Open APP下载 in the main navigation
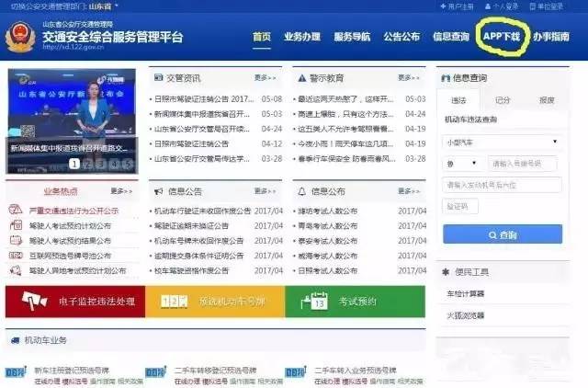588x388 pixels. (x=502, y=37)
